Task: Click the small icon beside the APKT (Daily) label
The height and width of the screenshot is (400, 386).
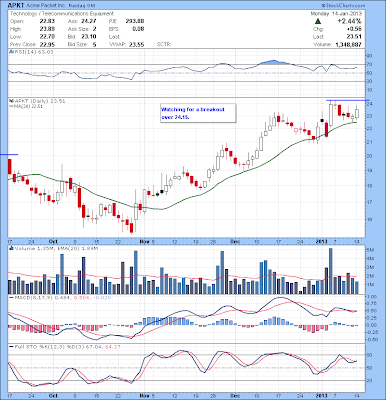Action: pos(11,101)
